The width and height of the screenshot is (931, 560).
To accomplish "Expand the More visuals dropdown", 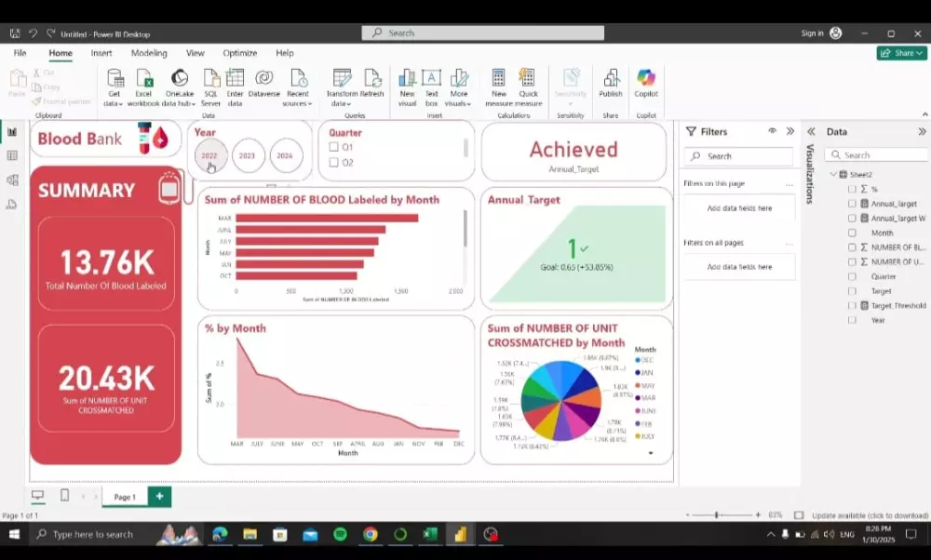I will 458,84.
